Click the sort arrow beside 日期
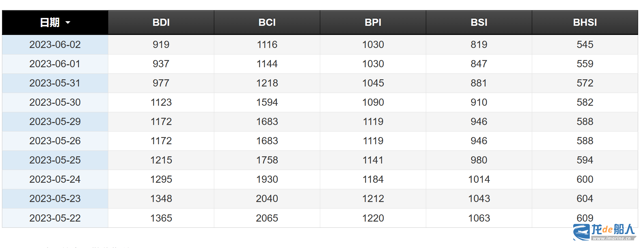 pos(68,23)
